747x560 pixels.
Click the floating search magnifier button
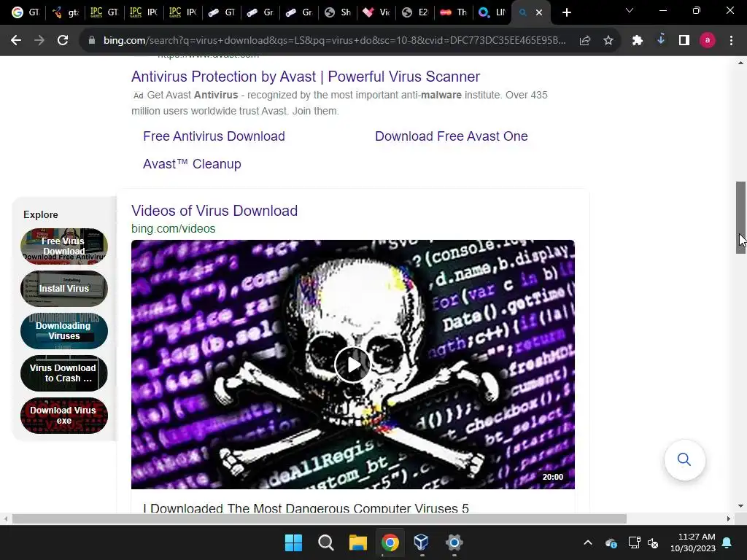(684, 459)
